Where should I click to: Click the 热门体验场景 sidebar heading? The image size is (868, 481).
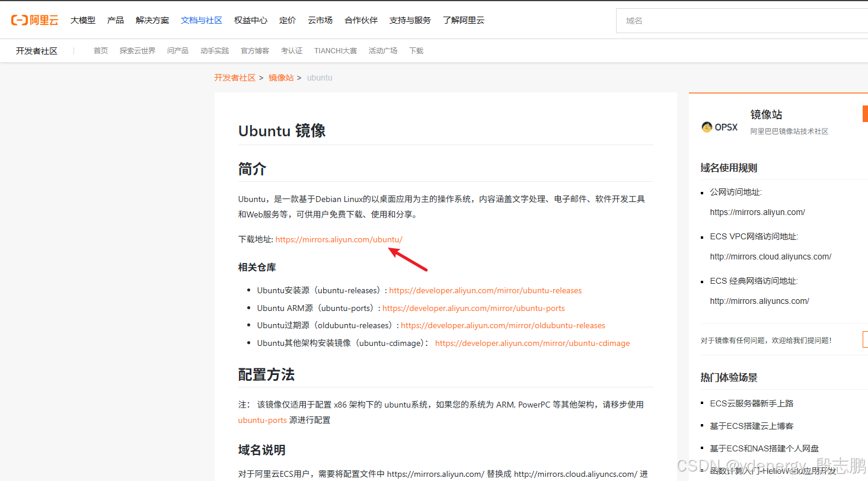click(x=729, y=378)
